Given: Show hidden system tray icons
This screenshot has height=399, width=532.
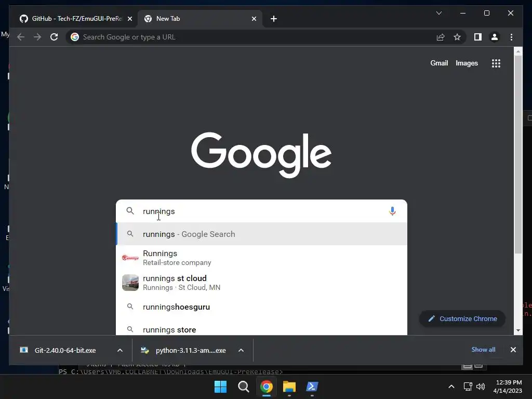Looking at the screenshot, I should coord(451,387).
